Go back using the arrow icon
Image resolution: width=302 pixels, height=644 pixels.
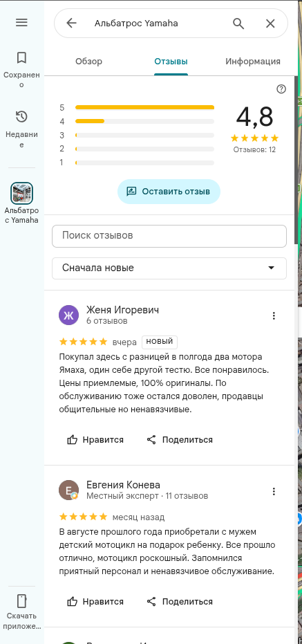click(x=71, y=24)
